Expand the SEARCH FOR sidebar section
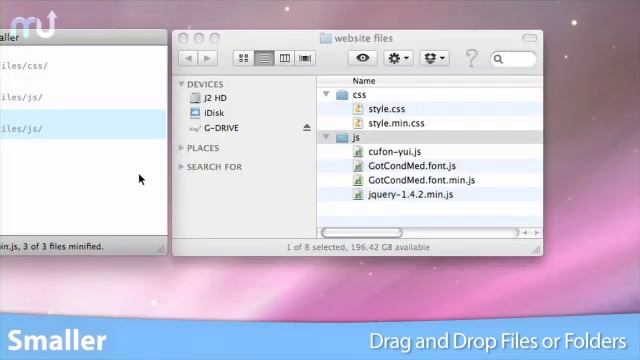This screenshot has width=640, height=360. pos(181,167)
